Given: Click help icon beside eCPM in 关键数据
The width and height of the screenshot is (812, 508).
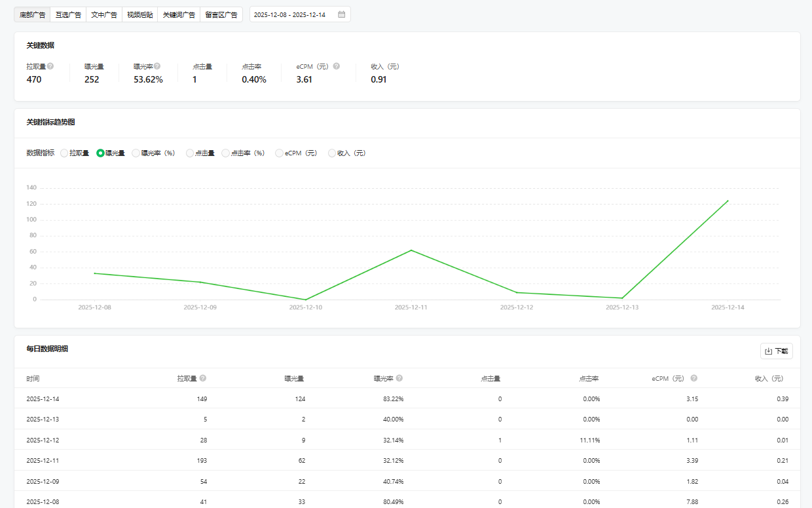Looking at the screenshot, I should point(337,66).
